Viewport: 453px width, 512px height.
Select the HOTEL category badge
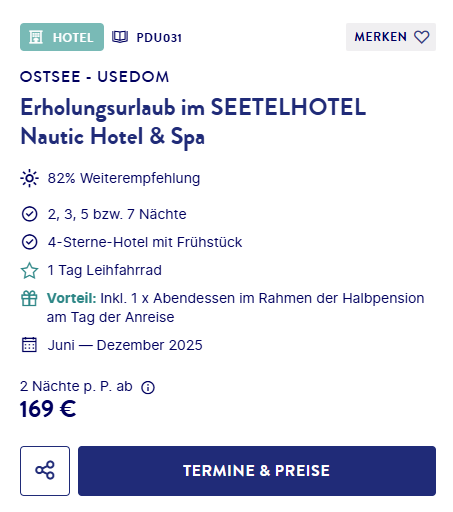point(62,37)
